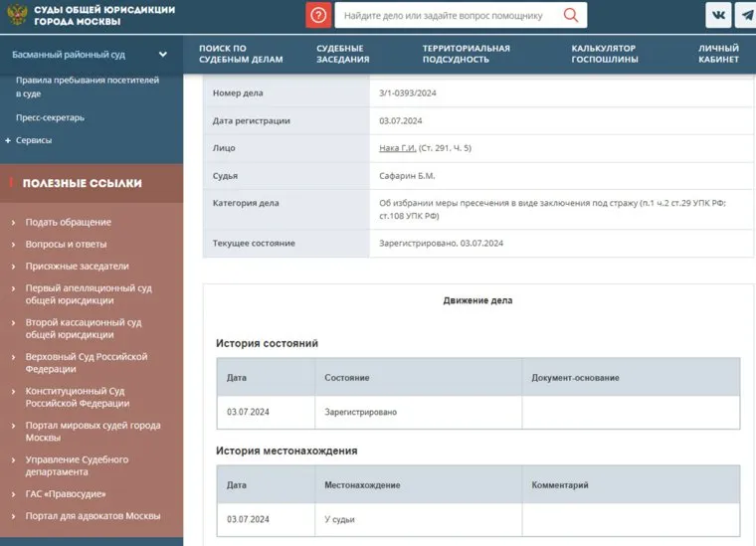Open Вопросы и ответы link
Viewport: 756px width, 546px height.
point(66,244)
